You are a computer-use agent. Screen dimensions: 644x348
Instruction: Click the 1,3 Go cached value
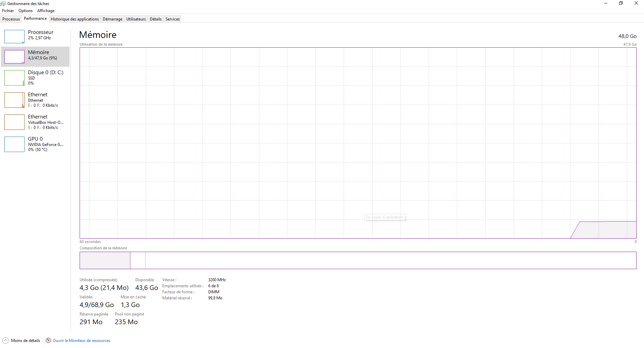tap(130, 305)
